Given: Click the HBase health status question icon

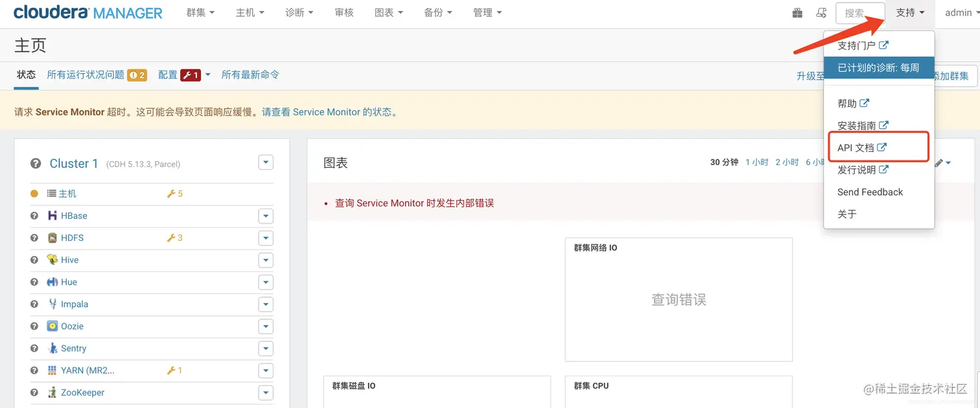Looking at the screenshot, I should 34,216.
